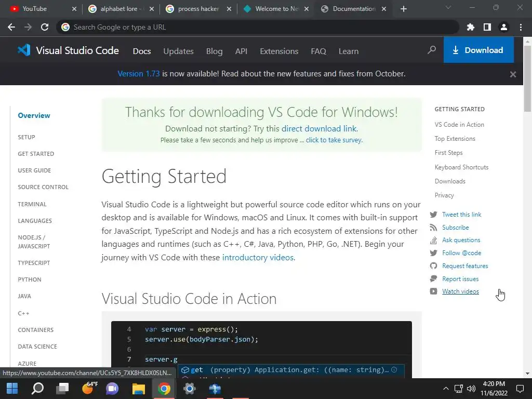Open the introductory videos link
Image resolution: width=532 pixels, height=399 pixels.
tap(258, 258)
